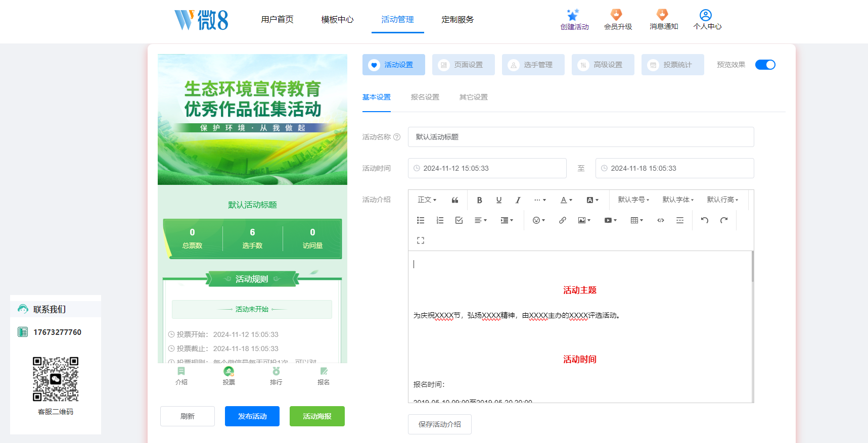Screen dimensions: 868x443
Task: Expand the more text styles dropdown
Action: (540, 200)
